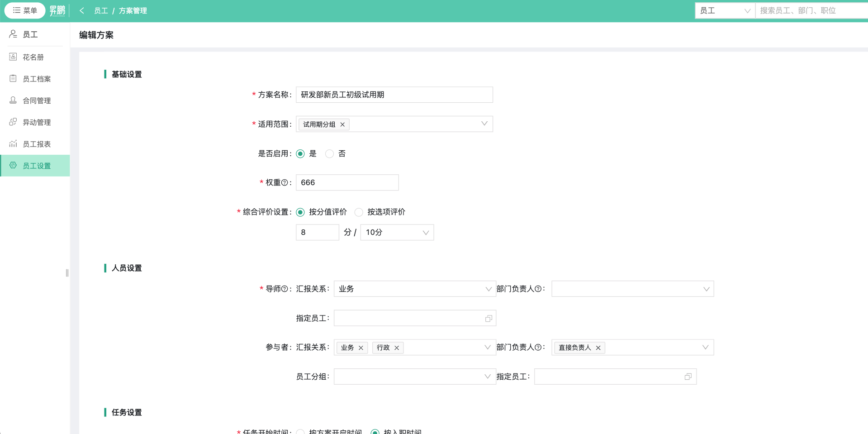The image size is (868, 434).
Task: Open the 员工档案 section in sidebar
Action: [x=36, y=78]
